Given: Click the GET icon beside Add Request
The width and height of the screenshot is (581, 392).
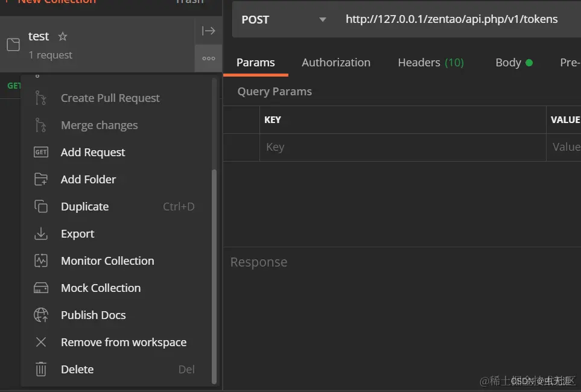Looking at the screenshot, I should click(41, 153).
